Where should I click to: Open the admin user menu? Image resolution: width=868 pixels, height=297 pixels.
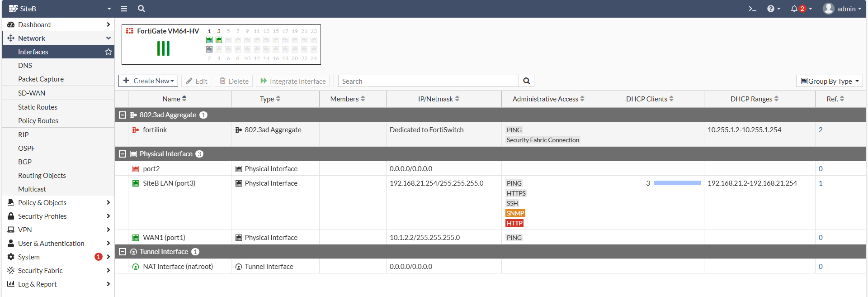(842, 9)
